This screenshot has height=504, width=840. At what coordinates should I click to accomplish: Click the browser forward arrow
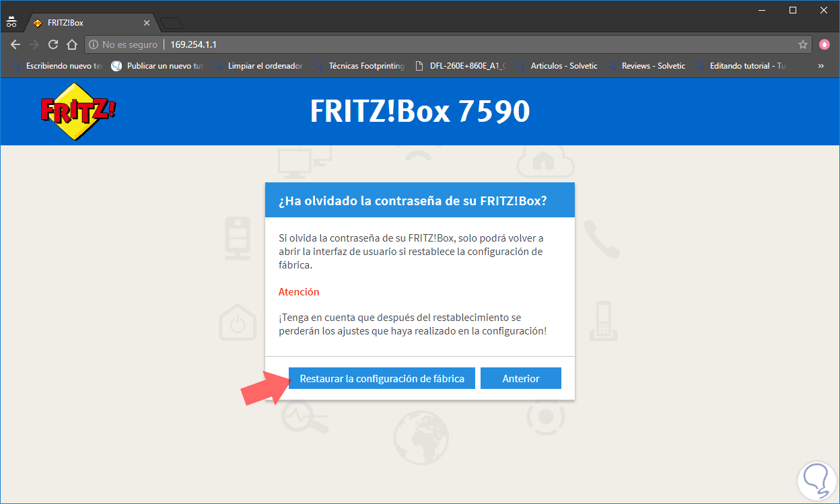point(34,44)
